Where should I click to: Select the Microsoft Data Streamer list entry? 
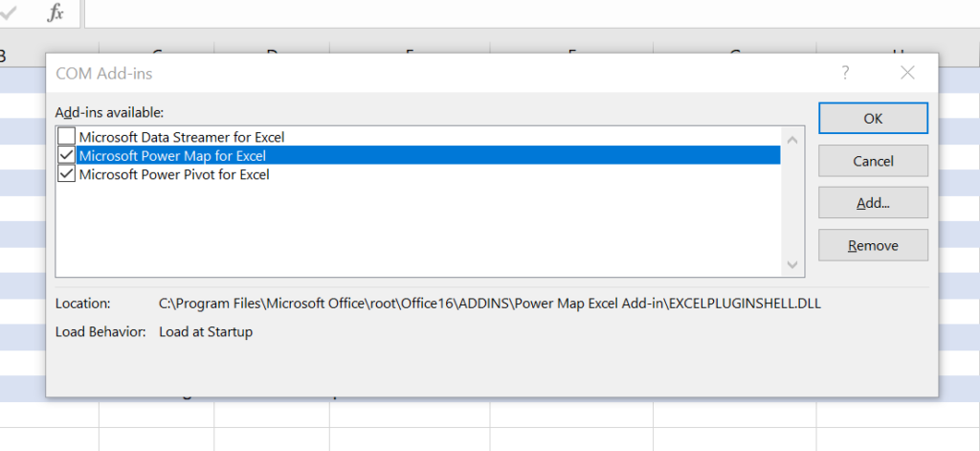pos(182,137)
